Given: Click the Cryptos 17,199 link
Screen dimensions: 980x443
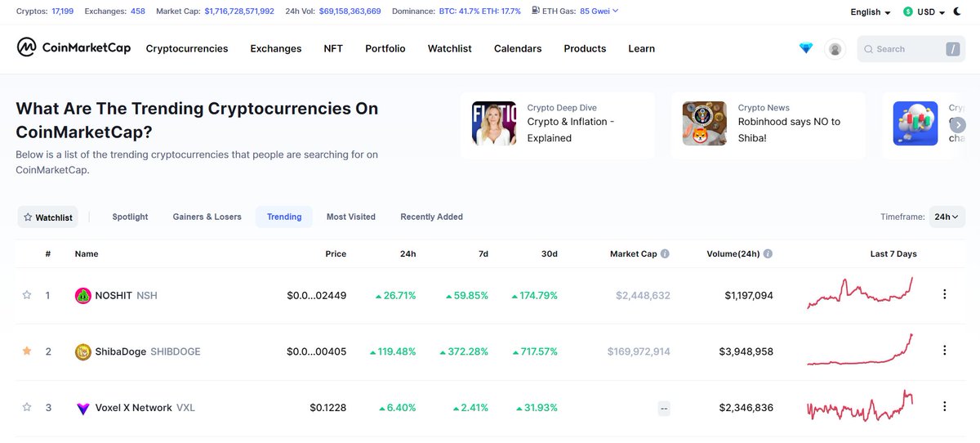Looking at the screenshot, I should [x=63, y=11].
